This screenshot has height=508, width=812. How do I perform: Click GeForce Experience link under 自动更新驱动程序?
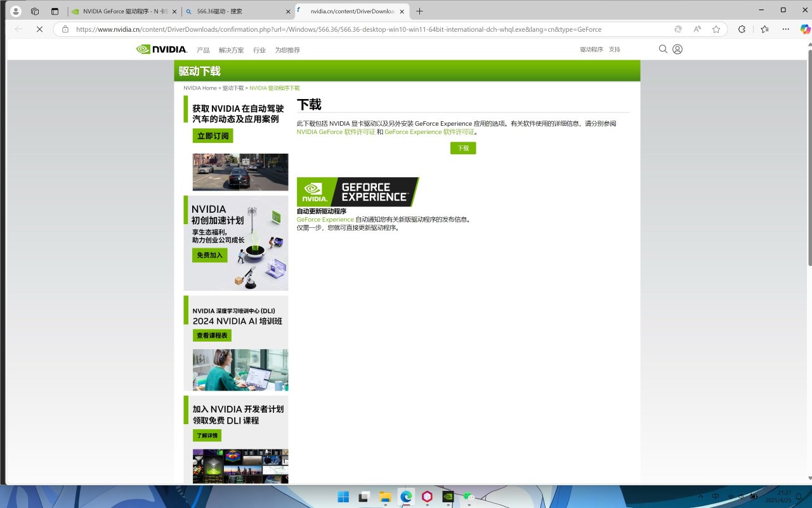[x=325, y=220]
